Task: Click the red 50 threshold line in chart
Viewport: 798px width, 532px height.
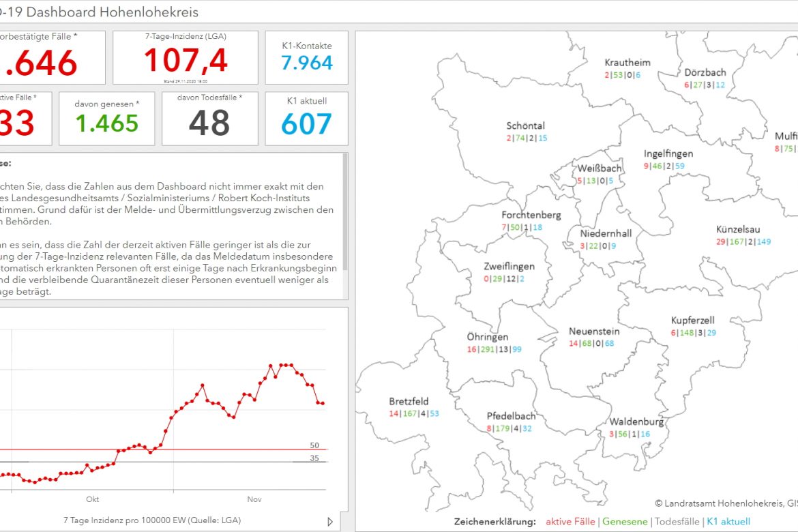Action: [205, 449]
